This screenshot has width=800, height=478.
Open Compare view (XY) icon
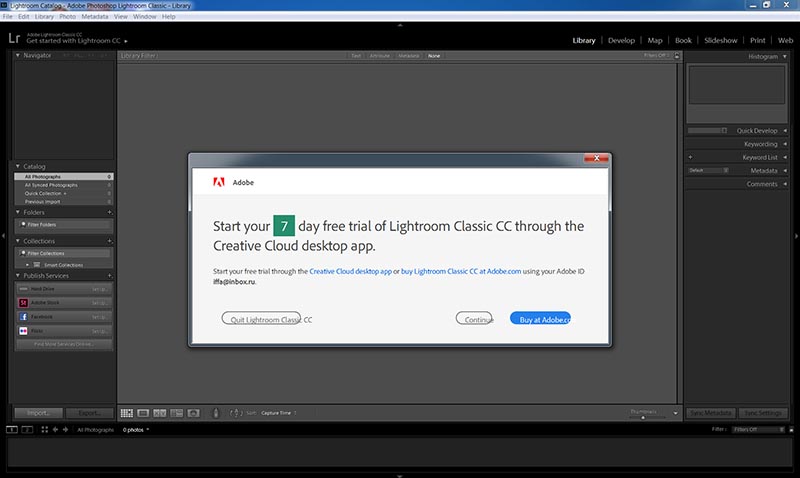(x=160, y=413)
